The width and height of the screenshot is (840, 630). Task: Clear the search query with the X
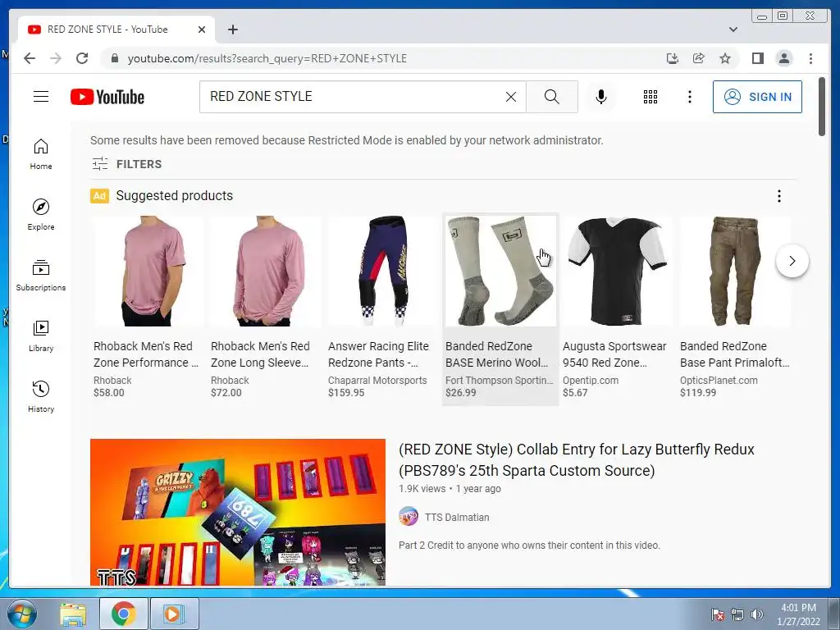511,97
